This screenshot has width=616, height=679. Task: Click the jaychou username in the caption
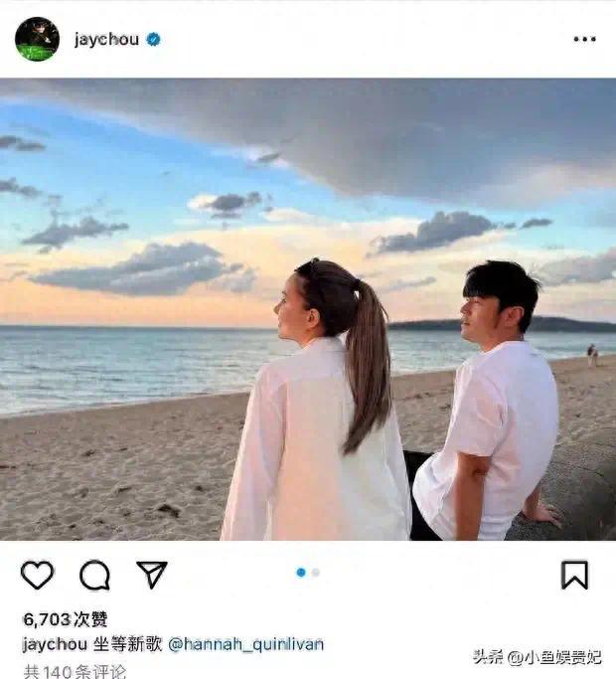point(55,644)
